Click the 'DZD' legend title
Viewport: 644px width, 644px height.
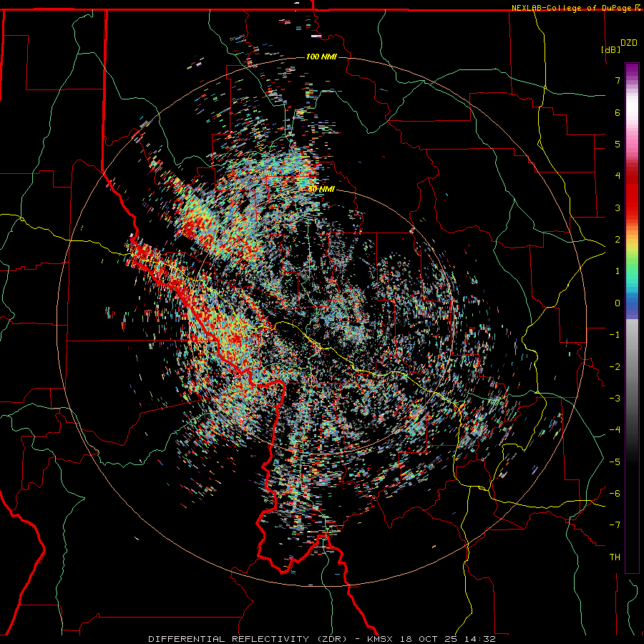coord(629,43)
